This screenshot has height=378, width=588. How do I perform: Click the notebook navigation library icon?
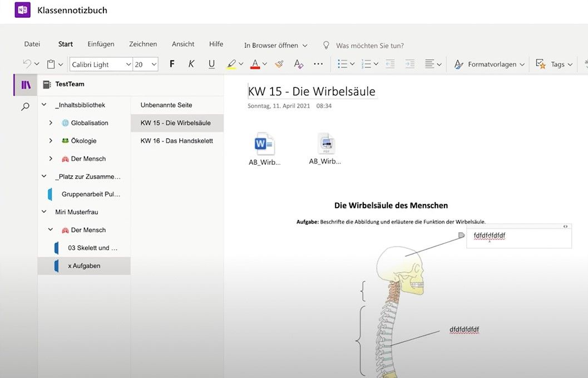tap(26, 85)
